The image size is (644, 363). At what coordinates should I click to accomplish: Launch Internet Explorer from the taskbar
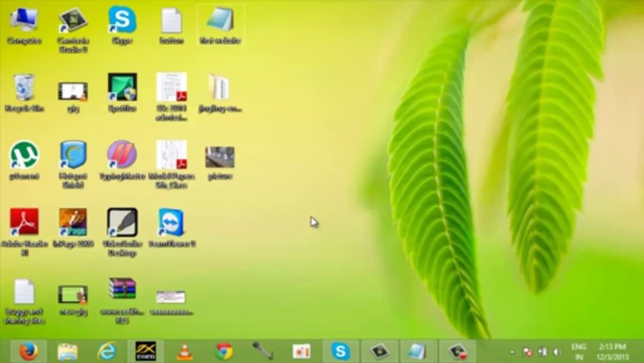[107, 351]
